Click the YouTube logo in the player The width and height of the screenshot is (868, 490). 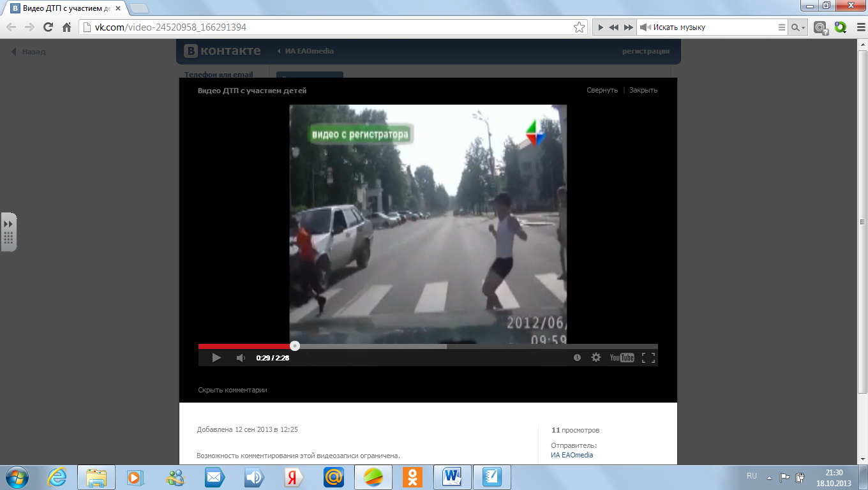click(x=622, y=358)
